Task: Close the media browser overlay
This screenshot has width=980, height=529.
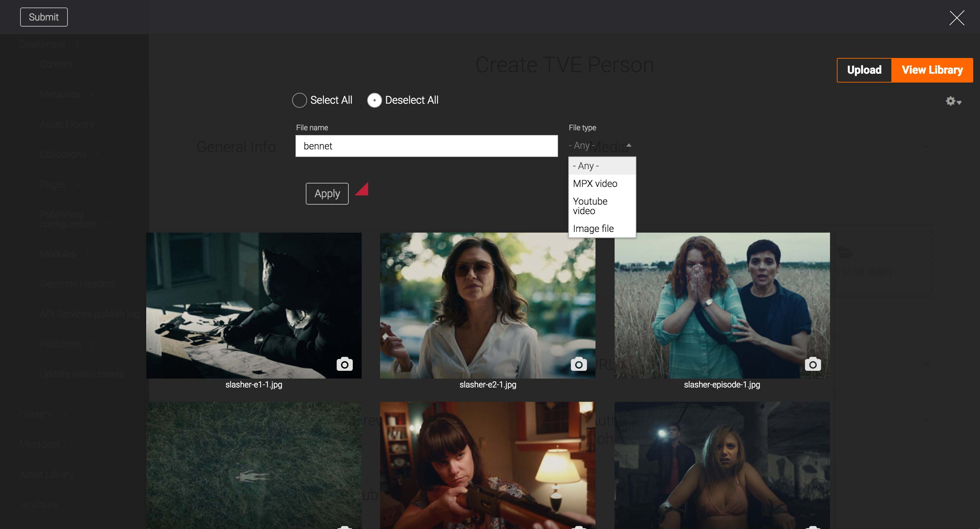Action: point(956,18)
